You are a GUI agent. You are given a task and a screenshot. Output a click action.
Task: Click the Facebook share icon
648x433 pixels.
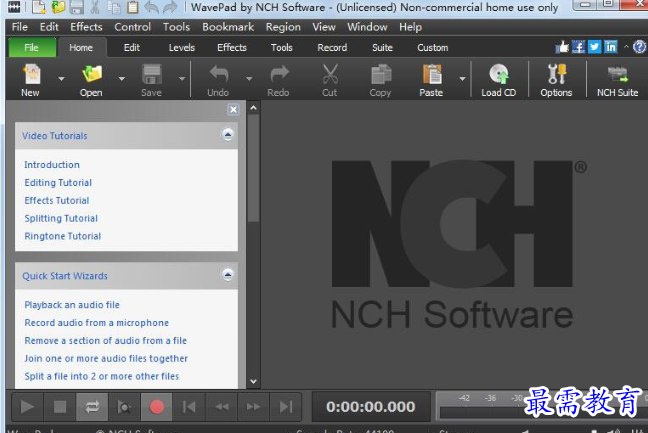coord(578,47)
